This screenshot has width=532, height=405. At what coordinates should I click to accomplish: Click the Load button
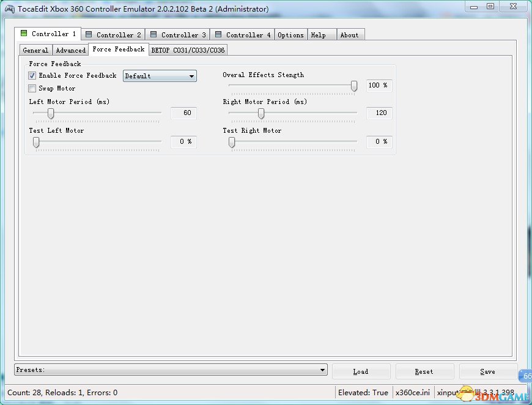361,371
